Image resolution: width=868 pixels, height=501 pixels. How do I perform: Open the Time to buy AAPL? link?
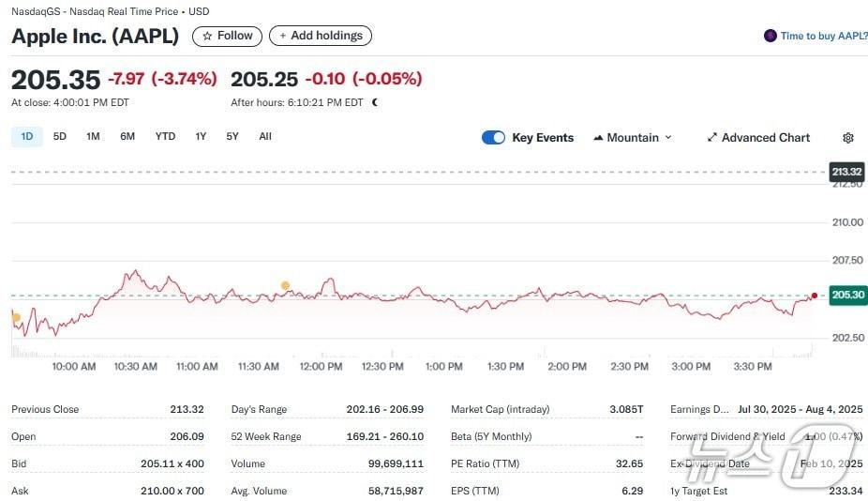[x=824, y=36]
